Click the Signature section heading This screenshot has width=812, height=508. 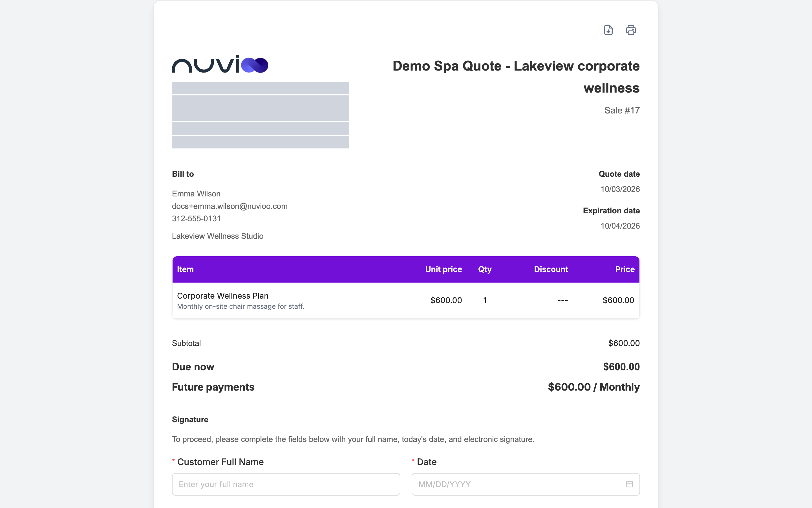point(190,419)
